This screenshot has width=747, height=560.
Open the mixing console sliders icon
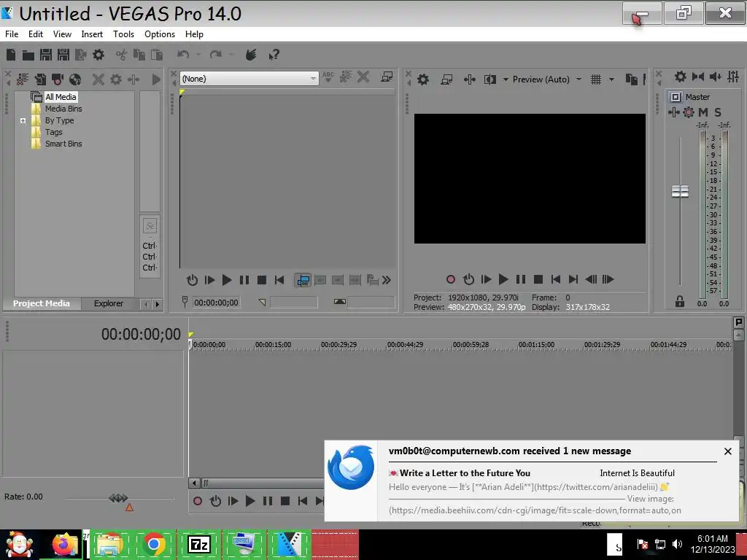[733, 77]
